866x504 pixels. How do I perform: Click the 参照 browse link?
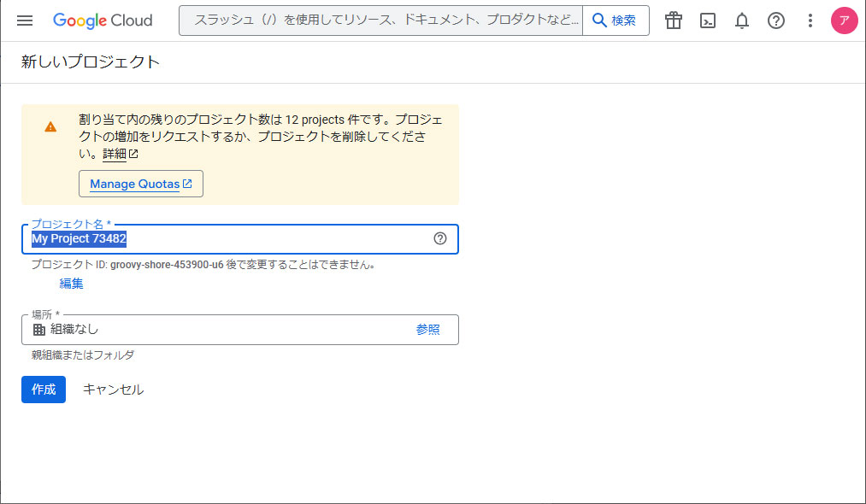[x=427, y=330]
